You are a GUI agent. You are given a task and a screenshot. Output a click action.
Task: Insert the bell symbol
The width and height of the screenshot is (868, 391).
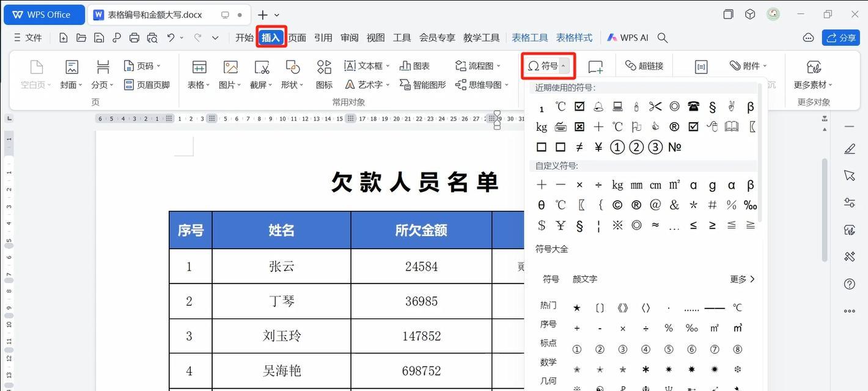coord(598,107)
